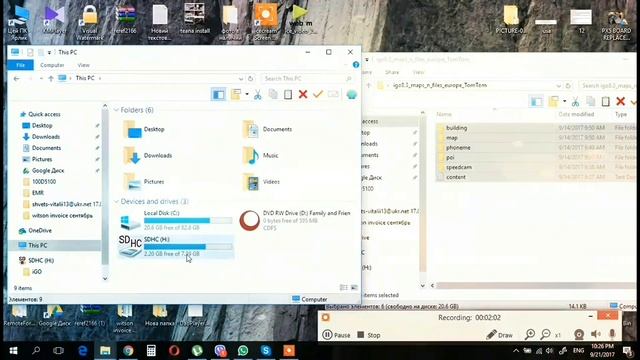The image size is (640, 360).
Task: Open the View ribbon tab in This PC
Action: (x=83, y=65)
